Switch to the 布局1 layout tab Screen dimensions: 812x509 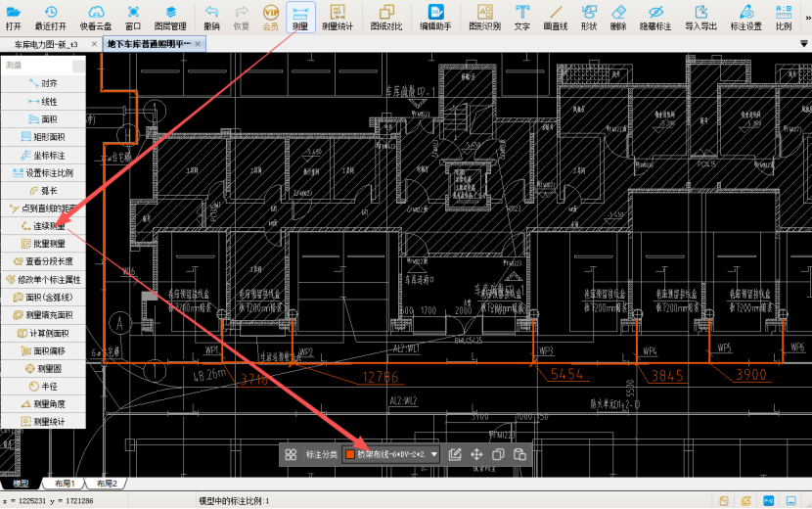click(65, 484)
